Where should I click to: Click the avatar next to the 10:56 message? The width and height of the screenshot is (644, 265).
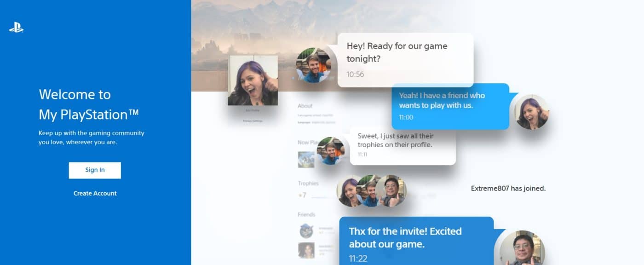click(315, 63)
